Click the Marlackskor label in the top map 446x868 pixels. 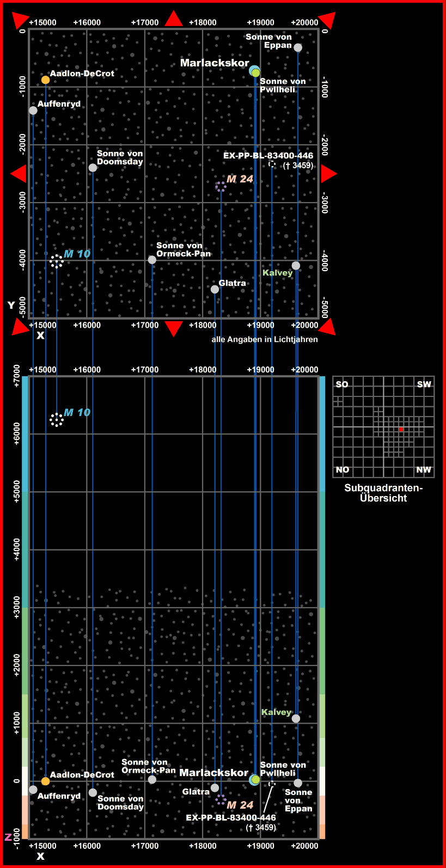coord(215,63)
